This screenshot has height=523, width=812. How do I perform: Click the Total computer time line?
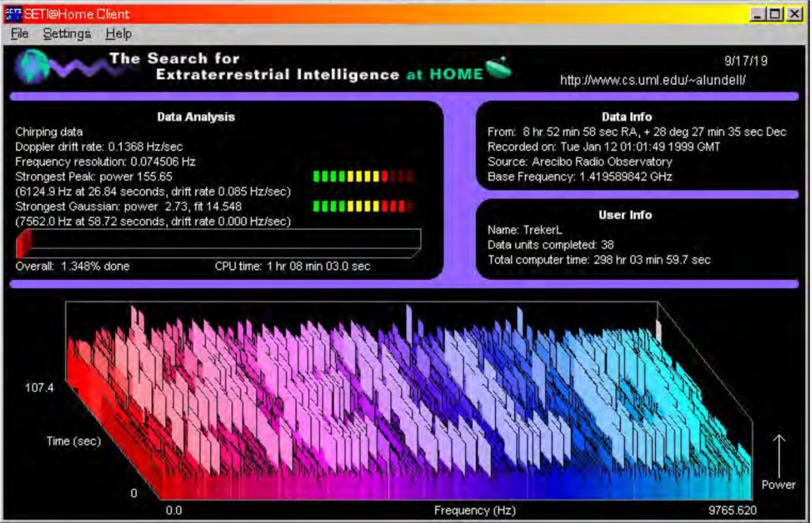pyautogui.click(x=599, y=260)
